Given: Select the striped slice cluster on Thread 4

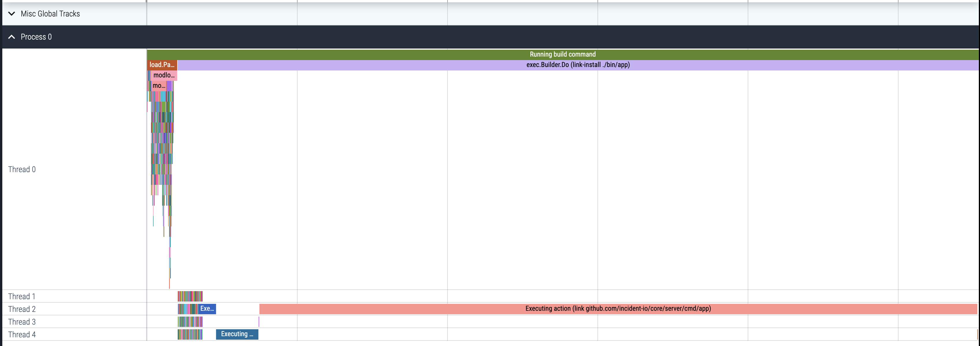Looking at the screenshot, I should point(190,334).
